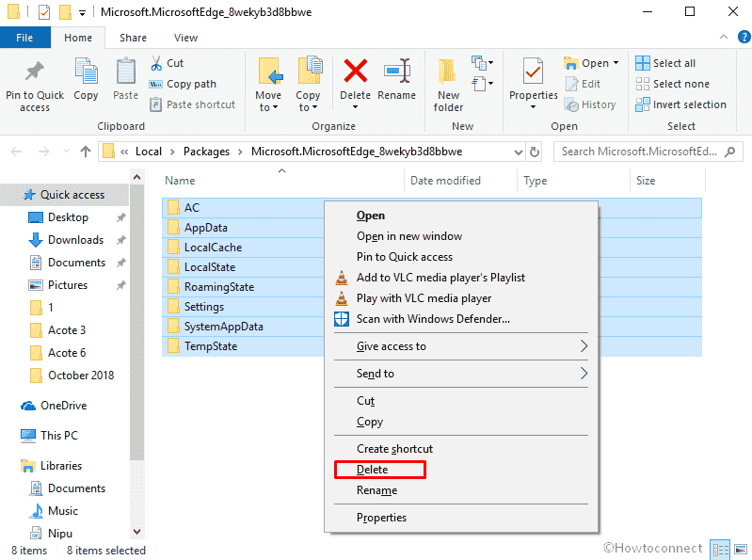Click Invert selection in the ribbon
The width and height of the screenshot is (752, 560).
681,104
